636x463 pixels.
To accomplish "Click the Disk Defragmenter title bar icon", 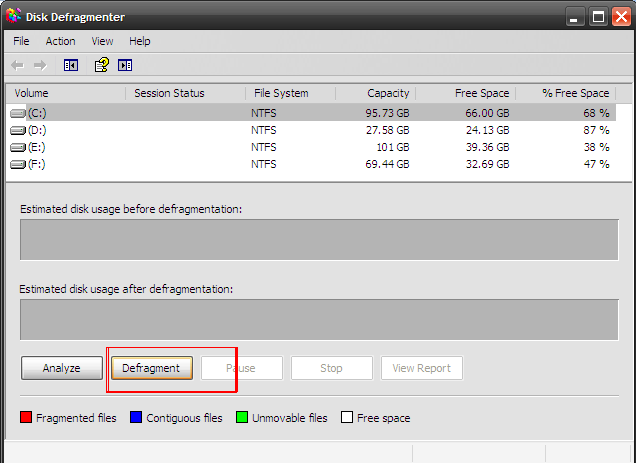I will pyautogui.click(x=13, y=16).
